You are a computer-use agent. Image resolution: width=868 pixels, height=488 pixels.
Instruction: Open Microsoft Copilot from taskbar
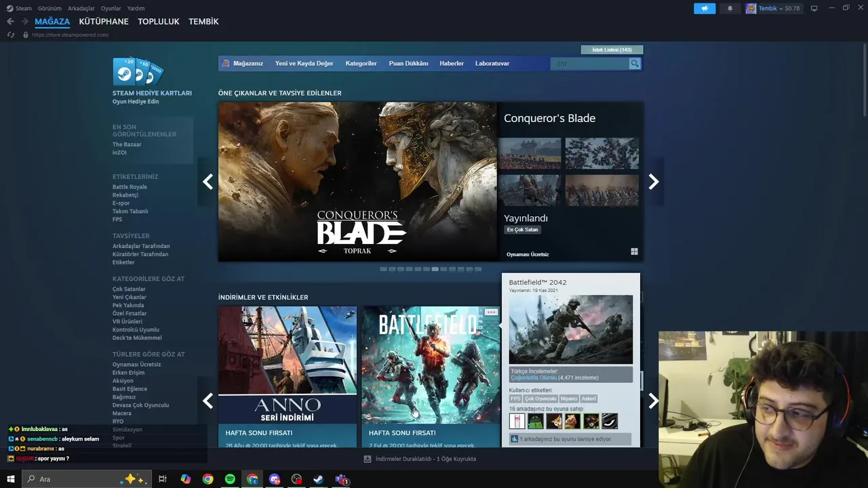coord(185,479)
